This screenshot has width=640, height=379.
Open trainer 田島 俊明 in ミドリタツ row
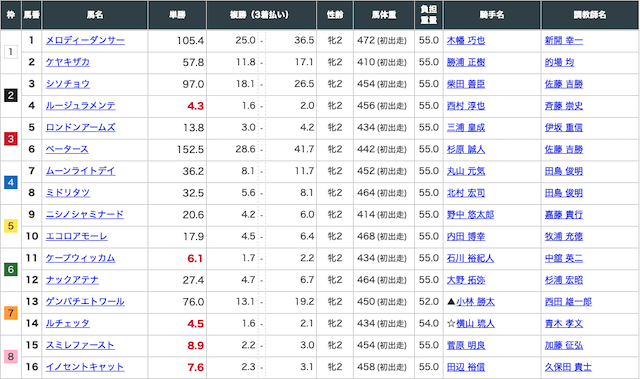pos(564,193)
